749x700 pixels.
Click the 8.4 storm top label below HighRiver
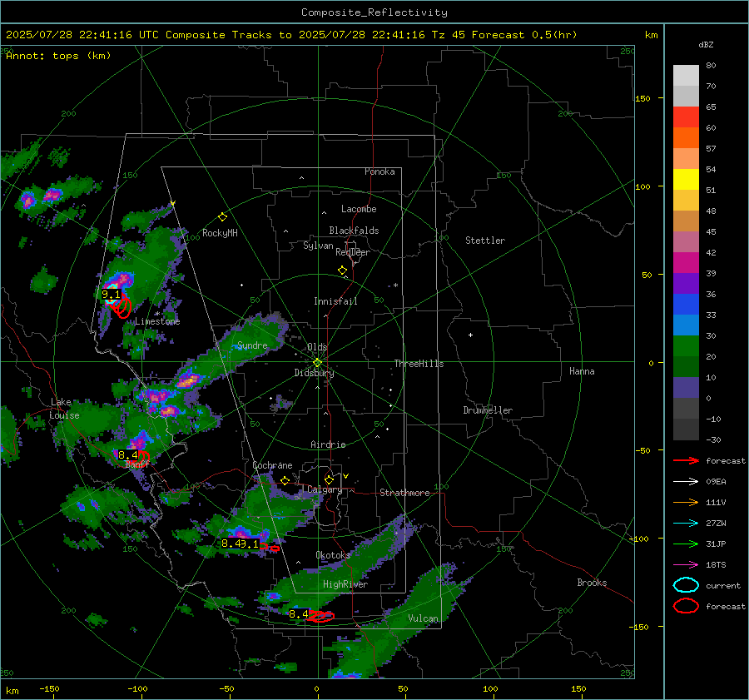tap(299, 614)
